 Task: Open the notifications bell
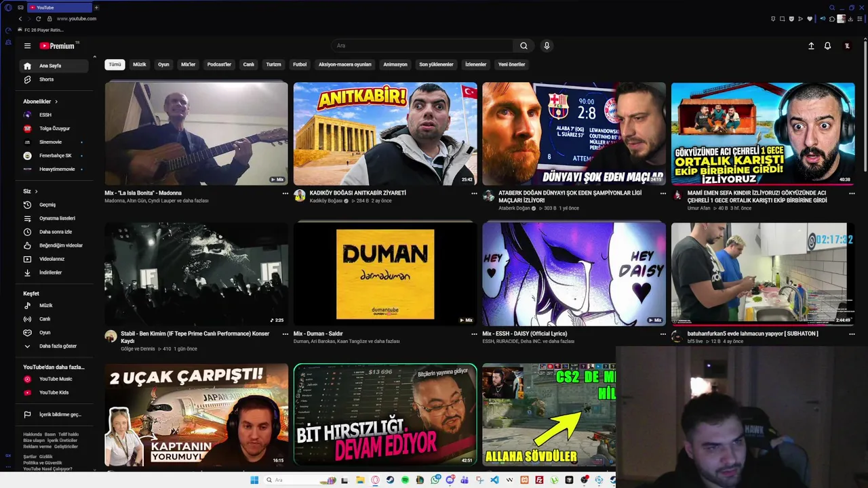click(x=827, y=46)
